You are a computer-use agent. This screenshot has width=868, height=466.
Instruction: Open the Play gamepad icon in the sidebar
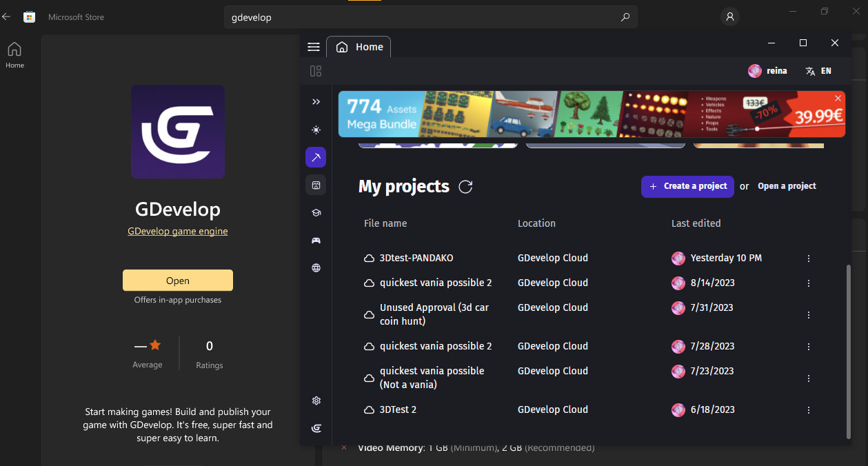[x=316, y=240]
